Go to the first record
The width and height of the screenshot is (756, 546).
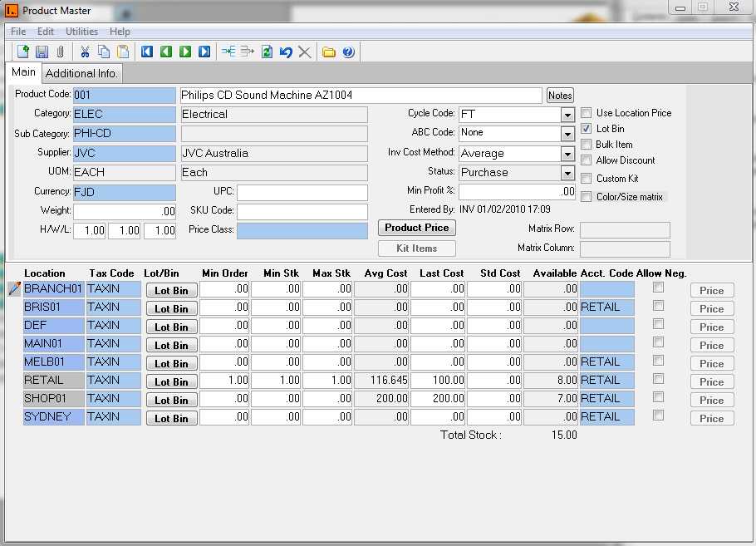coord(147,52)
